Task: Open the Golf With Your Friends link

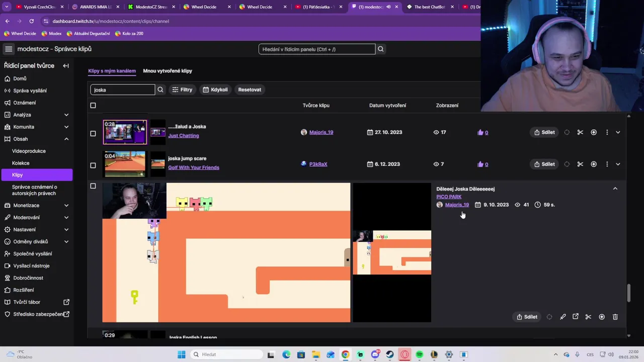Action: click(x=194, y=167)
